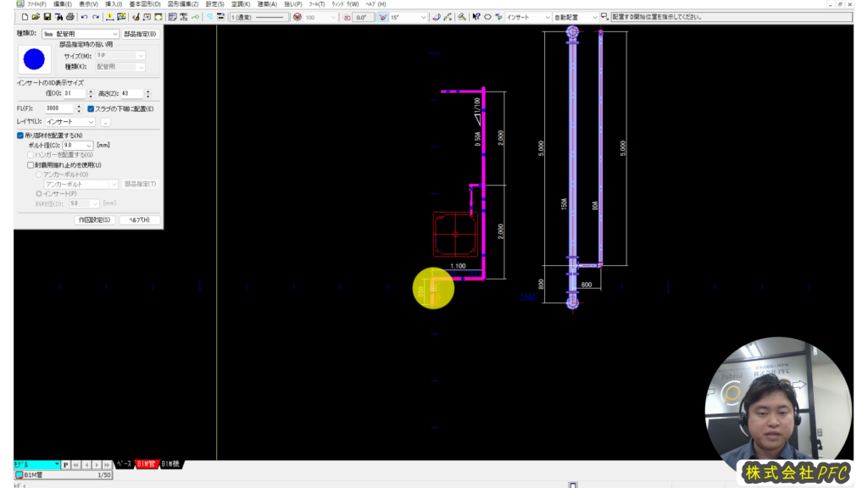Click the 部品指定(B) button
The width and height of the screenshot is (868, 488).
click(x=140, y=34)
